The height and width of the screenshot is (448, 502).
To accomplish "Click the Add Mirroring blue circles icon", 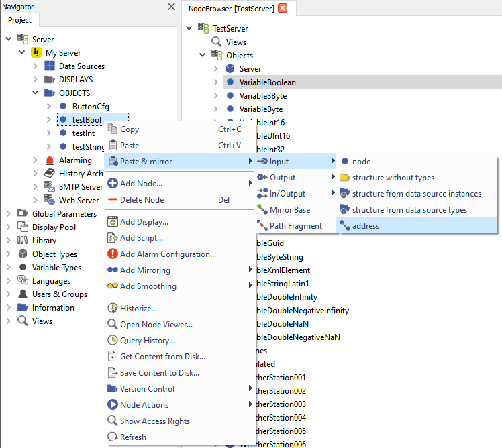I will point(112,270).
